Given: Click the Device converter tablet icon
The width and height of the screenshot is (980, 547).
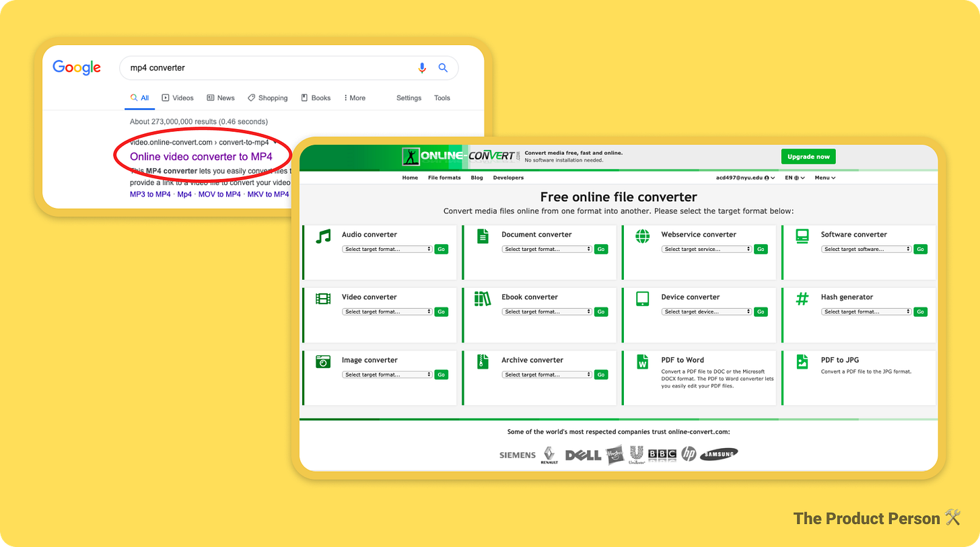Looking at the screenshot, I should [642, 299].
